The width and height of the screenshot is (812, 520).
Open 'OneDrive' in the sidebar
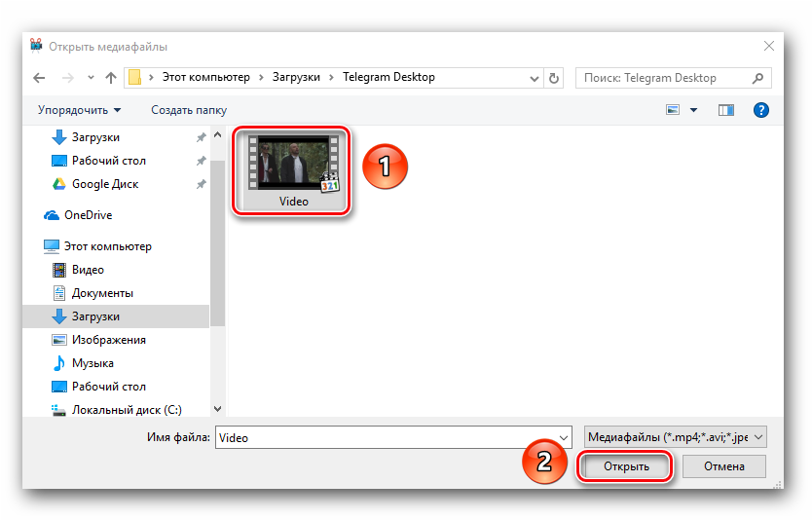[x=88, y=215]
